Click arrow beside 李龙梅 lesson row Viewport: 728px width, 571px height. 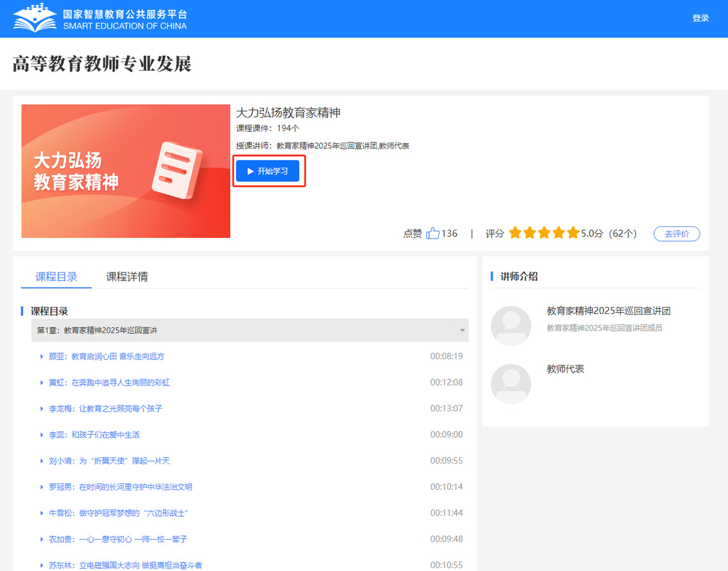click(x=42, y=409)
